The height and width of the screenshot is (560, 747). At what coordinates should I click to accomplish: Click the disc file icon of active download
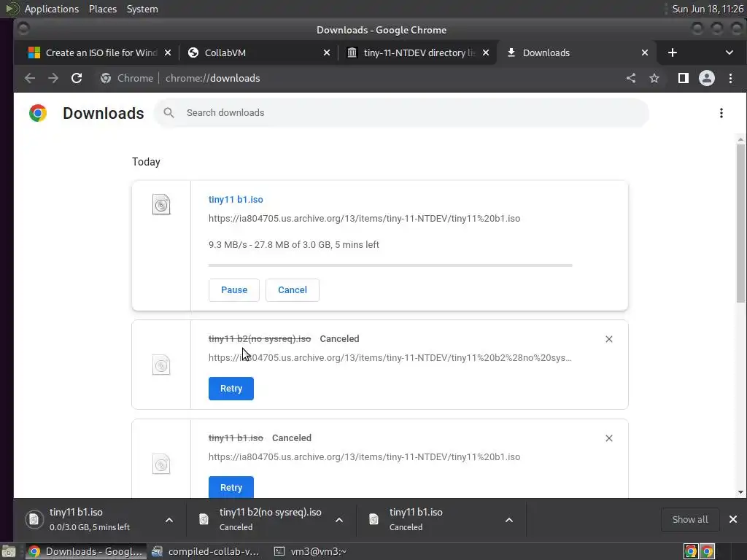161,205
